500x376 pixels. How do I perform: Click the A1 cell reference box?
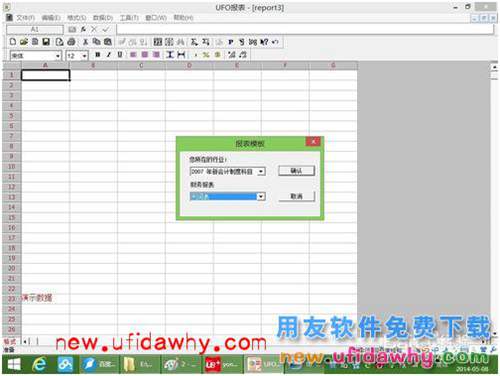tap(35, 29)
